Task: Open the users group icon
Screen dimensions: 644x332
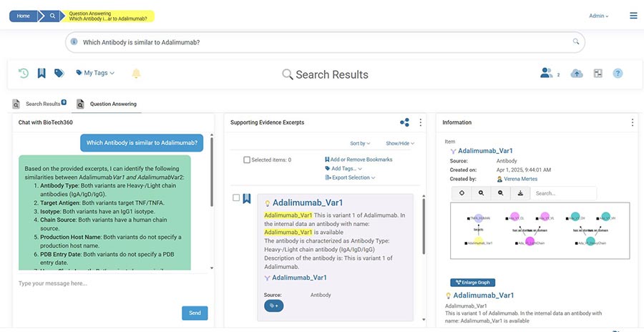Action: coord(546,73)
